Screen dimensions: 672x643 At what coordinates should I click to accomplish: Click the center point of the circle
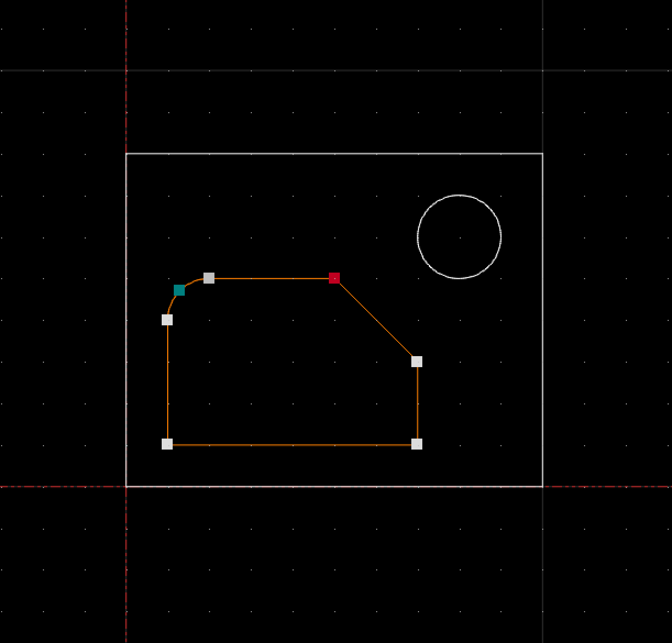point(459,237)
